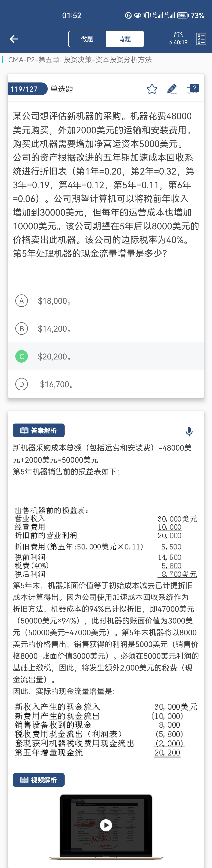Open the answer sheet checklist icon
The width and height of the screenshot is (212, 868).
tap(201, 39)
